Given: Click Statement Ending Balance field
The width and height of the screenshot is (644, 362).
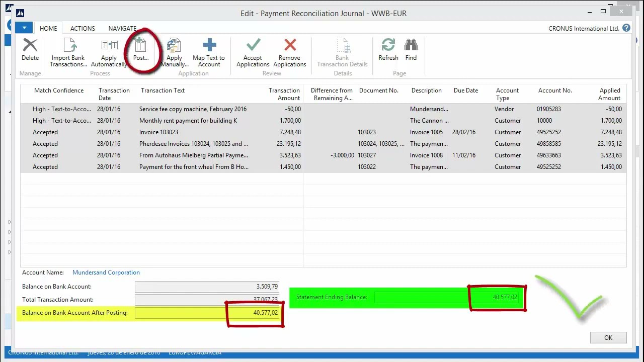Looking at the screenshot, I should coord(447,297).
